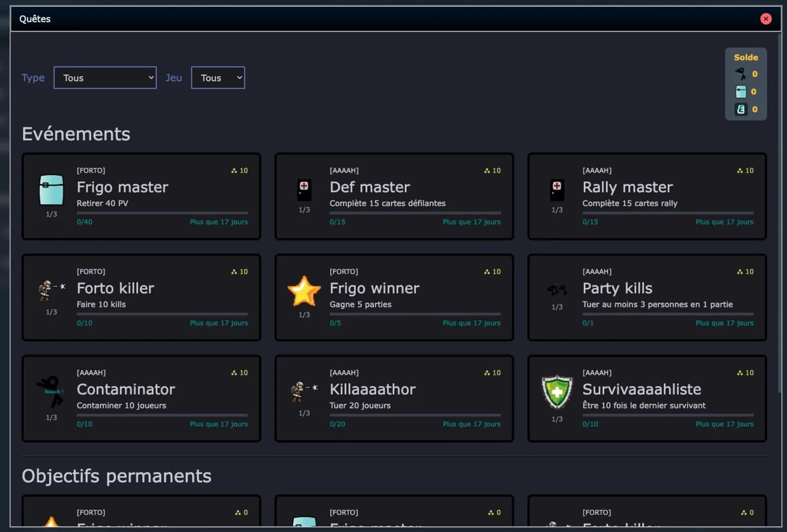
Task: Click the running figure icon on Contaminator quest
Action: coord(51,391)
